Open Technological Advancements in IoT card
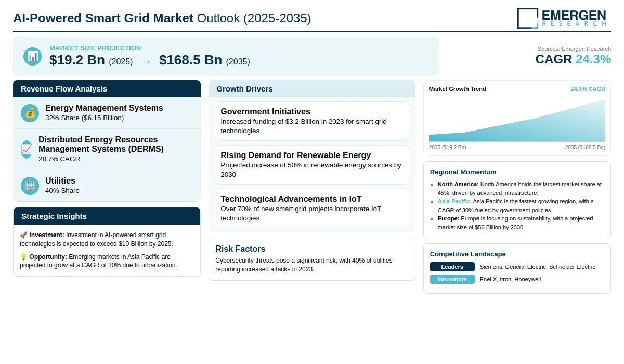 (312, 209)
